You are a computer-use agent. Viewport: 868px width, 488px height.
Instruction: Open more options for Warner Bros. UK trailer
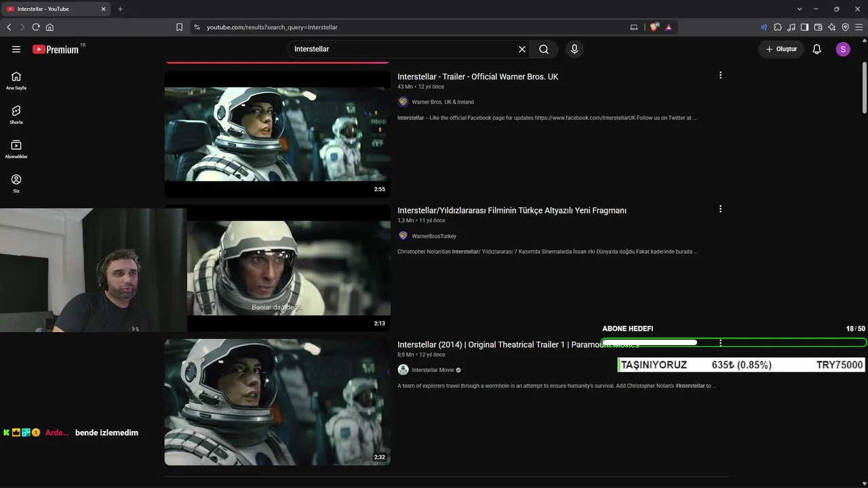coord(720,75)
